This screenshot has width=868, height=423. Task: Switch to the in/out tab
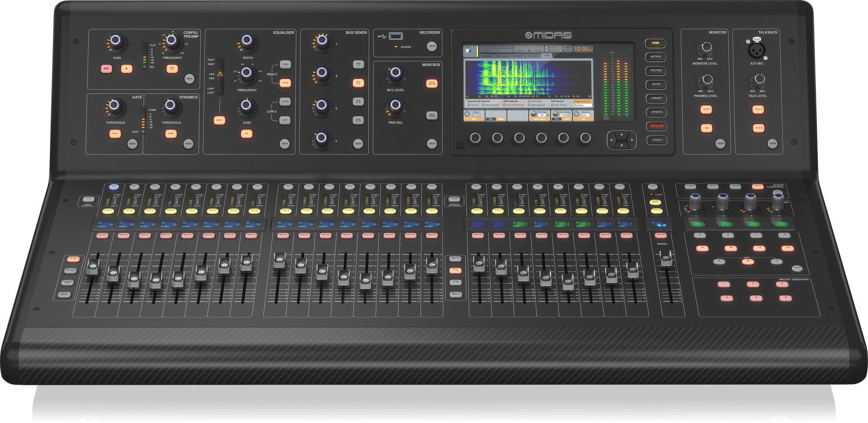[x=533, y=56]
